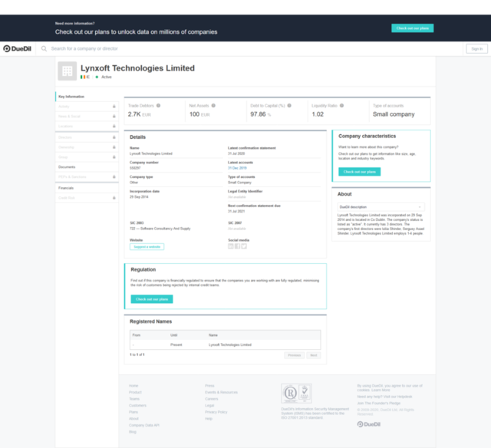Click the info icon beside Debt to Capital
Viewport: 491px width, 448px height.
point(289,106)
